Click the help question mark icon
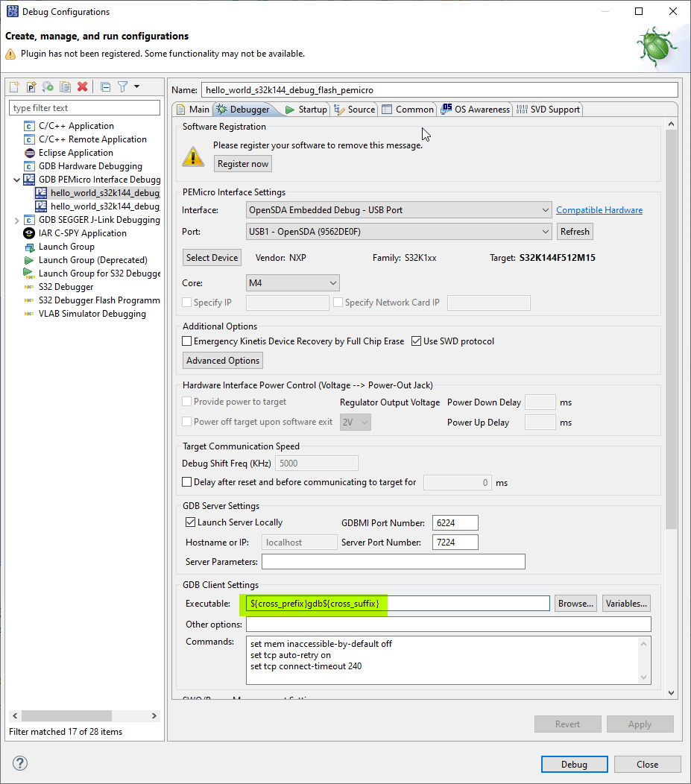This screenshot has width=691, height=784. tap(19, 763)
